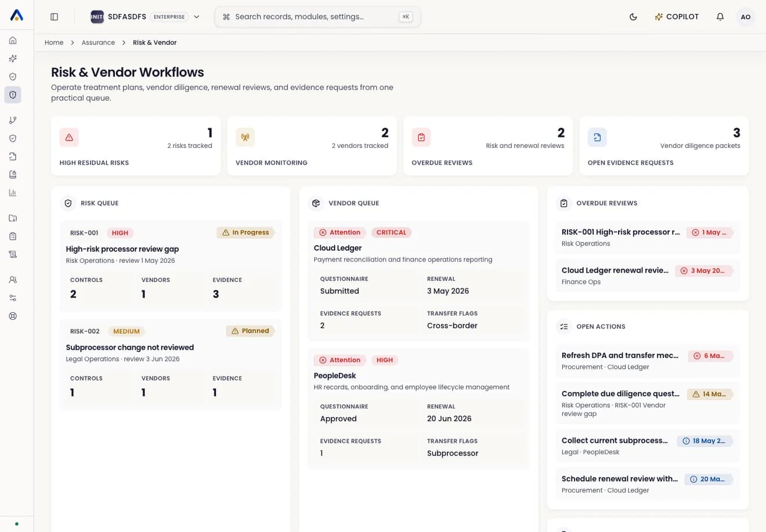Open the Cloud Ledger renewal review overdue item

point(648,276)
